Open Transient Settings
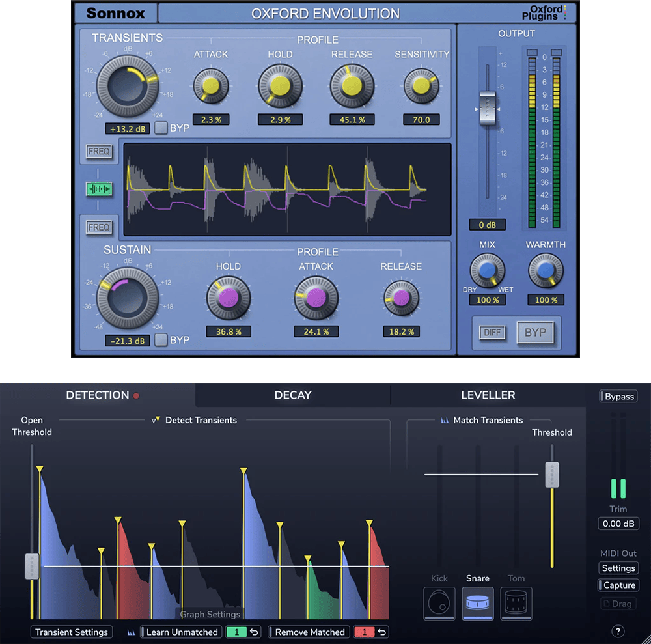This screenshot has height=644, width=651. click(72, 632)
